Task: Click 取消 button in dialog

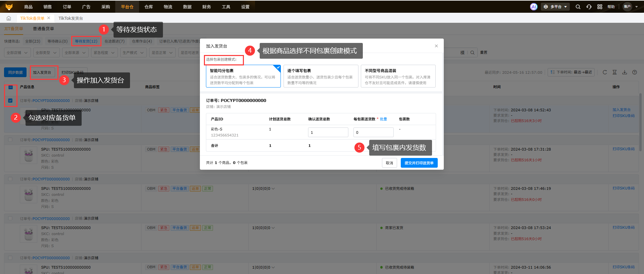Action: coord(389,163)
